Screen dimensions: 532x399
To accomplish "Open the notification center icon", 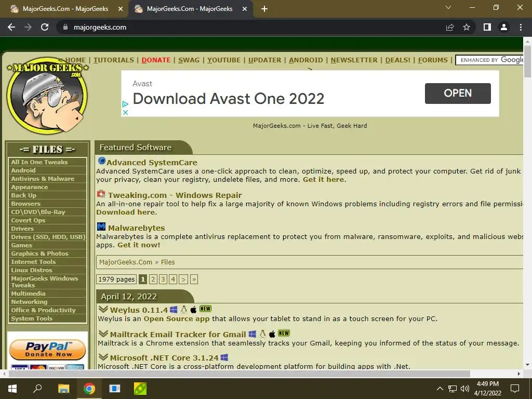I will [515, 389].
